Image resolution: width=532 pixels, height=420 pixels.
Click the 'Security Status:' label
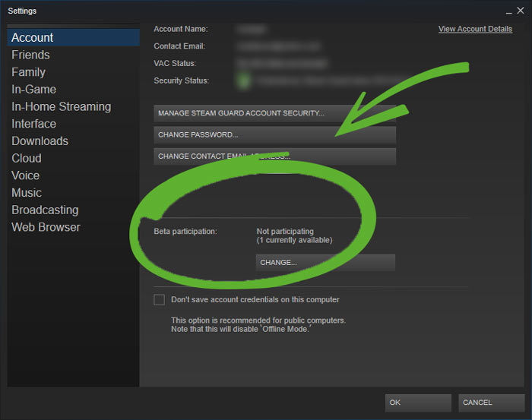pyautogui.click(x=181, y=81)
